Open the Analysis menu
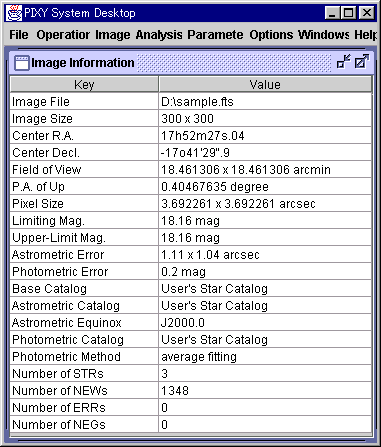This screenshot has height=447, width=381. click(x=159, y=35)
